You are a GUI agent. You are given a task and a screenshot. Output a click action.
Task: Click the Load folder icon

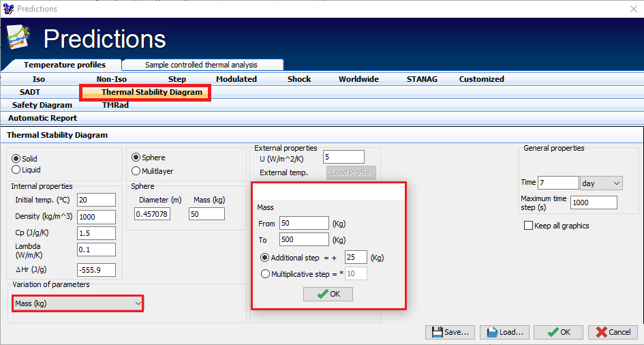coord(490,333)
